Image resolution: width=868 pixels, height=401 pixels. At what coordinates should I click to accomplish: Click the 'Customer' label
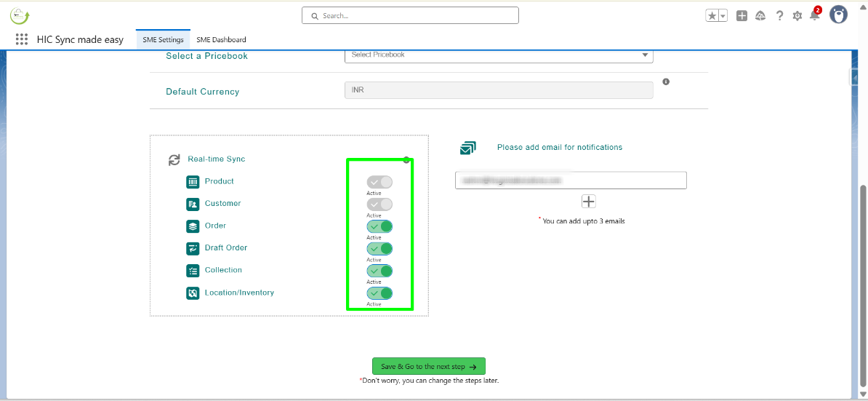tap(222, 203)
